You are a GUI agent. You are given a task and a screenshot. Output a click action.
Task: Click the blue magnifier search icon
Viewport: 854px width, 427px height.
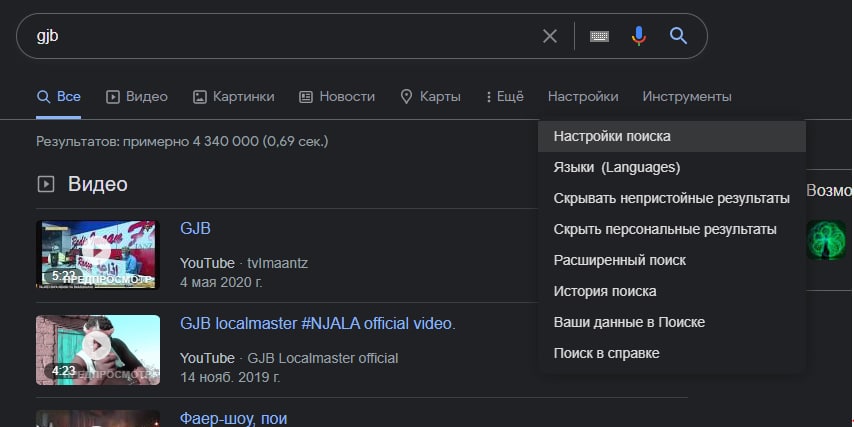pos(678,36)
